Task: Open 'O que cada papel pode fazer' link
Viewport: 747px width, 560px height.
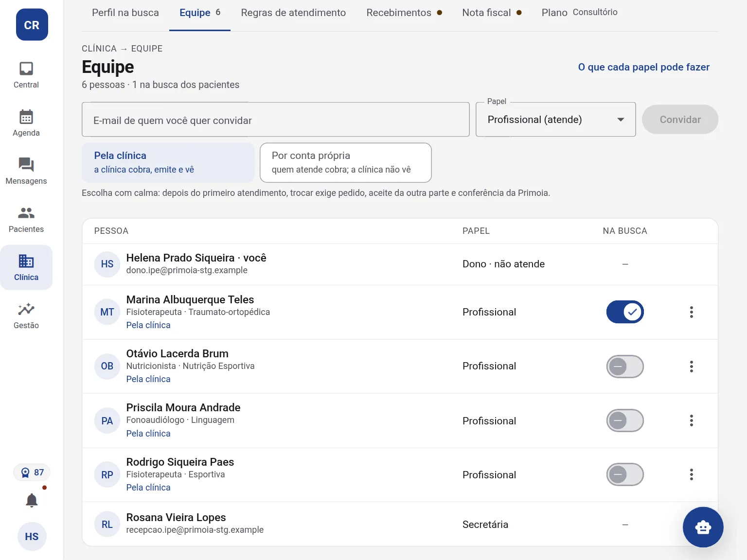Action: coord(643,67)
